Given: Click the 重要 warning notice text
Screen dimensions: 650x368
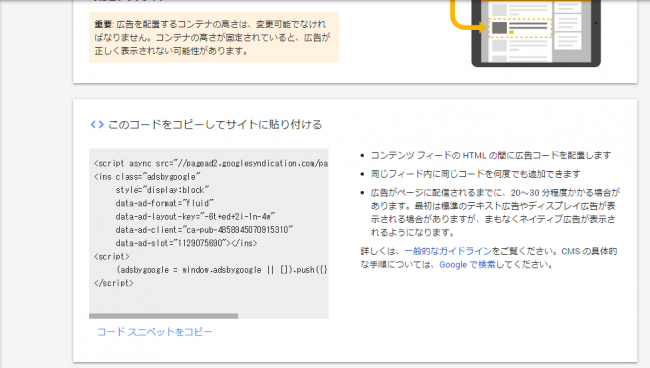Looking at the screenshot, I should (x=214, y=37).
